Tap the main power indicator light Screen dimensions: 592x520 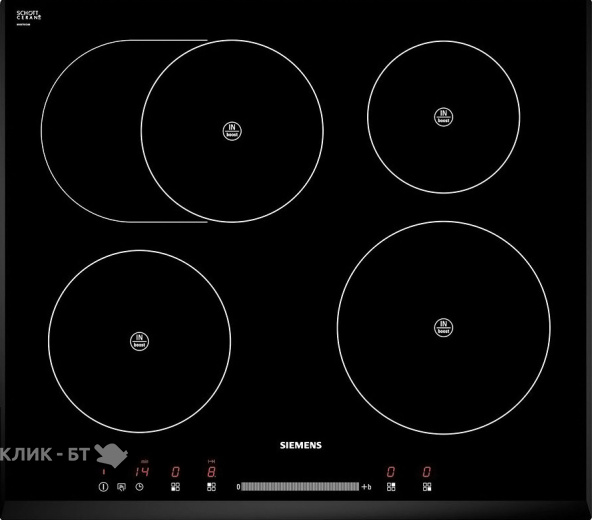[x=103, y=472]
